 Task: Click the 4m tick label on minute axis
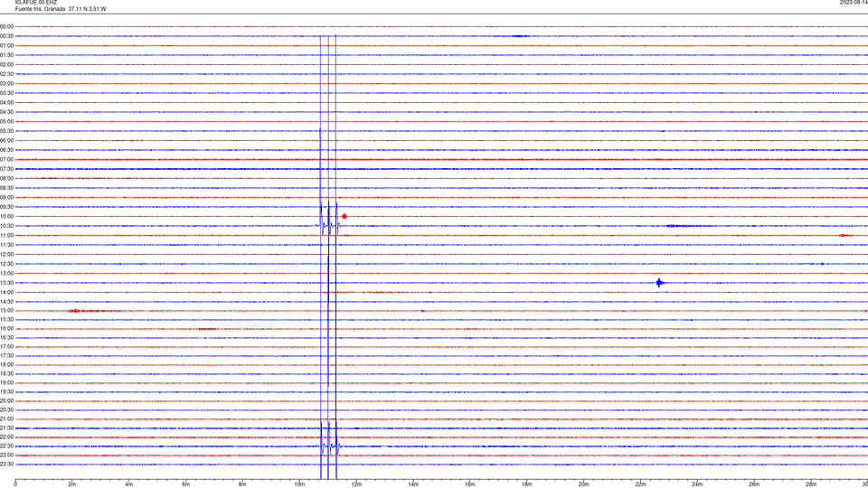[x=129, y=484]
